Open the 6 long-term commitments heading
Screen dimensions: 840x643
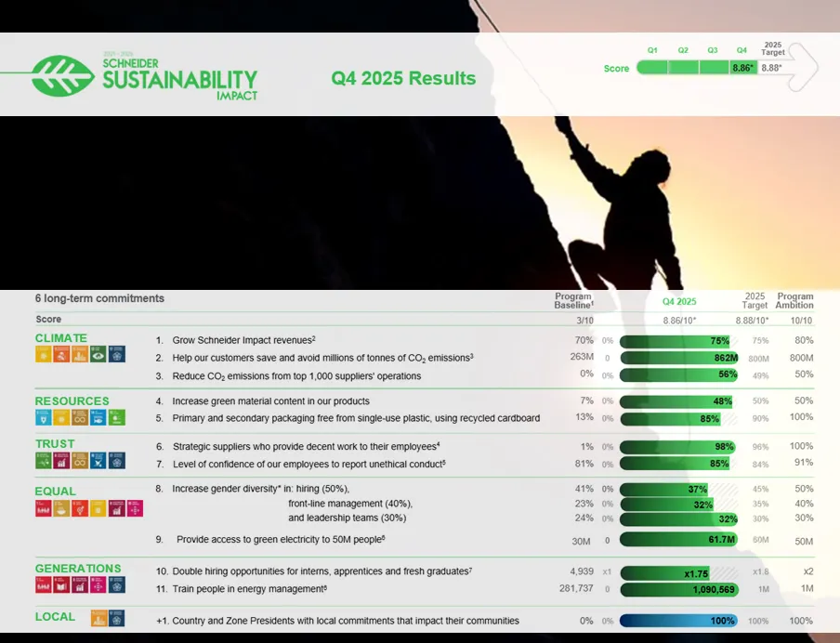(99, 298)
